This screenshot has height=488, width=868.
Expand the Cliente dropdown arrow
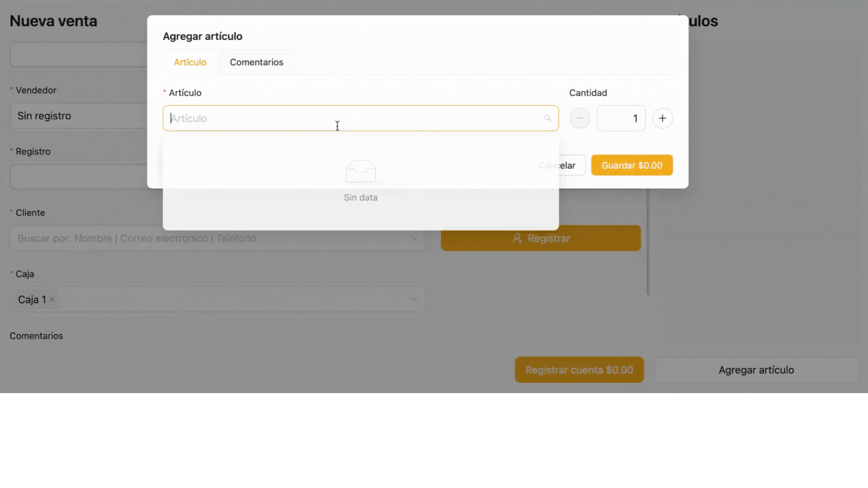coord(414,239)
